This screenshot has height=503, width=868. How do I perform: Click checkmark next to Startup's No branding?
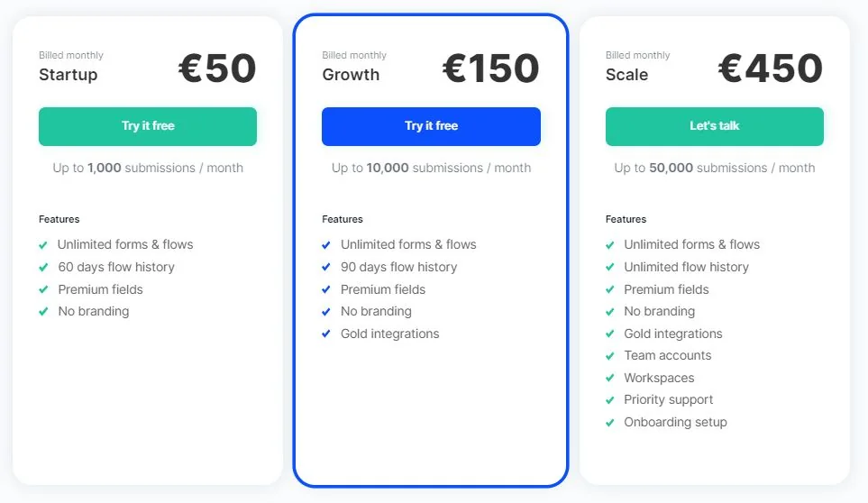tap(43, 312)
